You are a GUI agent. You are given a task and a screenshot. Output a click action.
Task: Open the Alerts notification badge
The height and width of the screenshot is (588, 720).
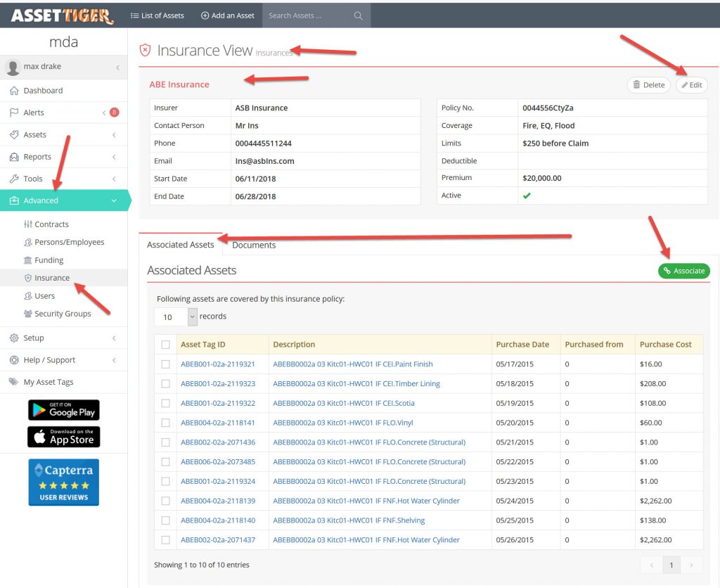114,113
